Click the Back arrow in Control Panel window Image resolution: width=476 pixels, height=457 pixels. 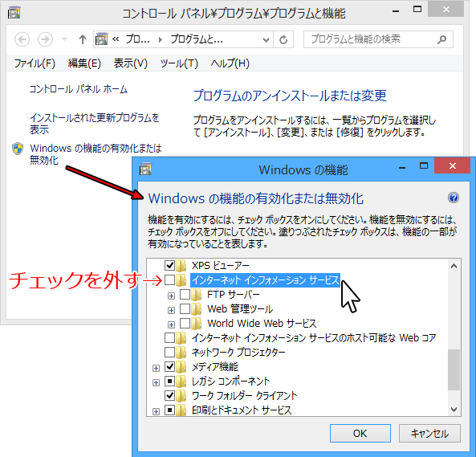point(22,39)
